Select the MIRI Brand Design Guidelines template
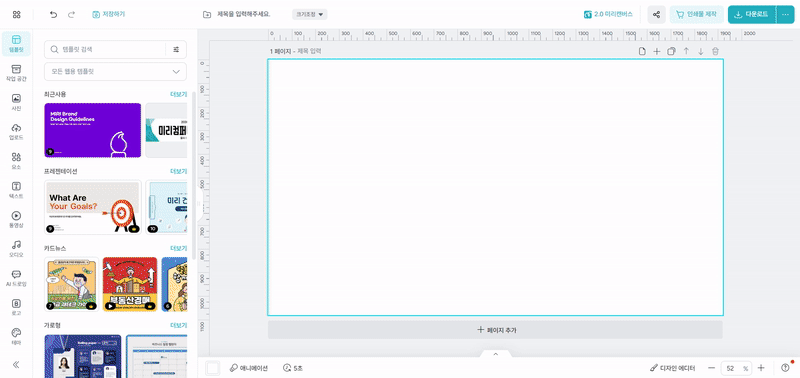Screen dimensions: 800x378 [93, 130]
